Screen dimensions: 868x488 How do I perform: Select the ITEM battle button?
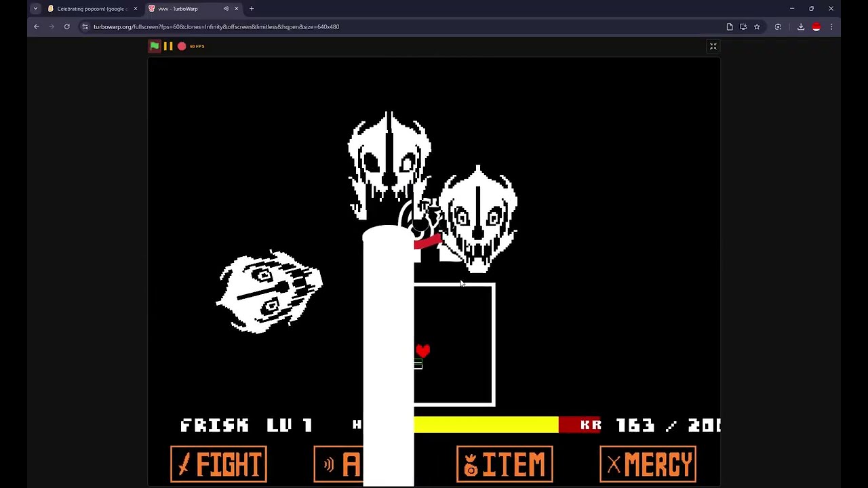505,464
